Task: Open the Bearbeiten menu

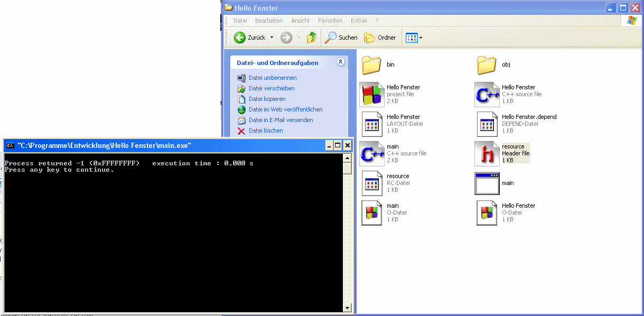Action: point(268,21)
